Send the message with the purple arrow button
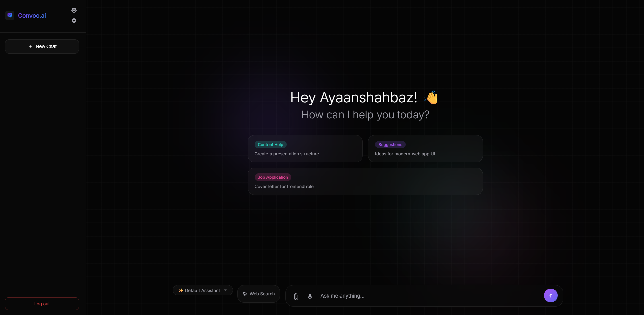The height and width of the screenshot is (315, 644). [x=551, y=295]
